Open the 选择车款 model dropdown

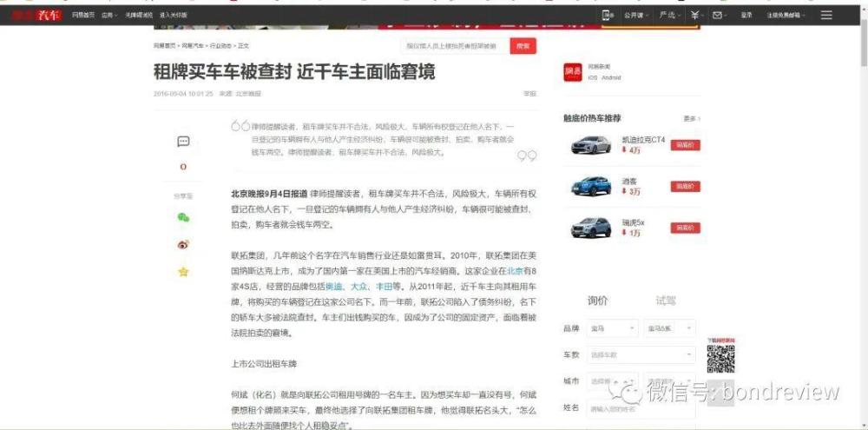coord(641,354)
